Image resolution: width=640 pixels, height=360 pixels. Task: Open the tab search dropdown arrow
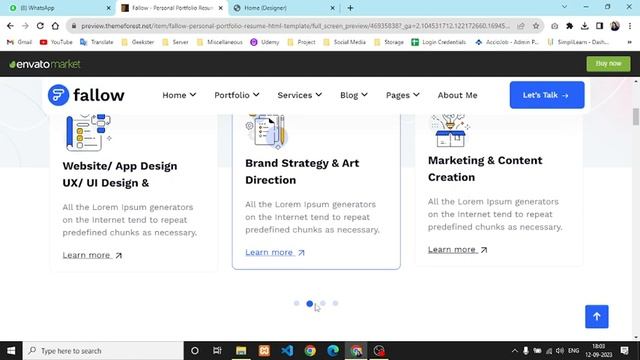click(x=564, y=7)
